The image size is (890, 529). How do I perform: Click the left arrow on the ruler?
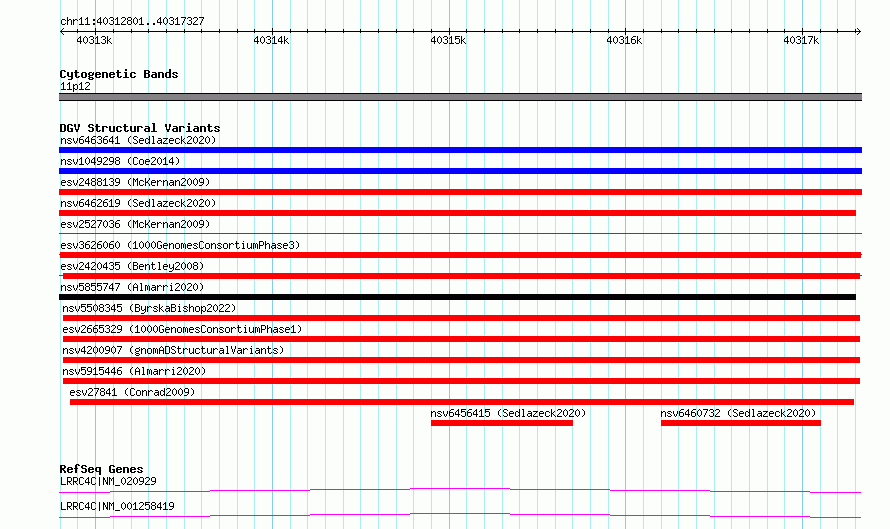[62, 32]
